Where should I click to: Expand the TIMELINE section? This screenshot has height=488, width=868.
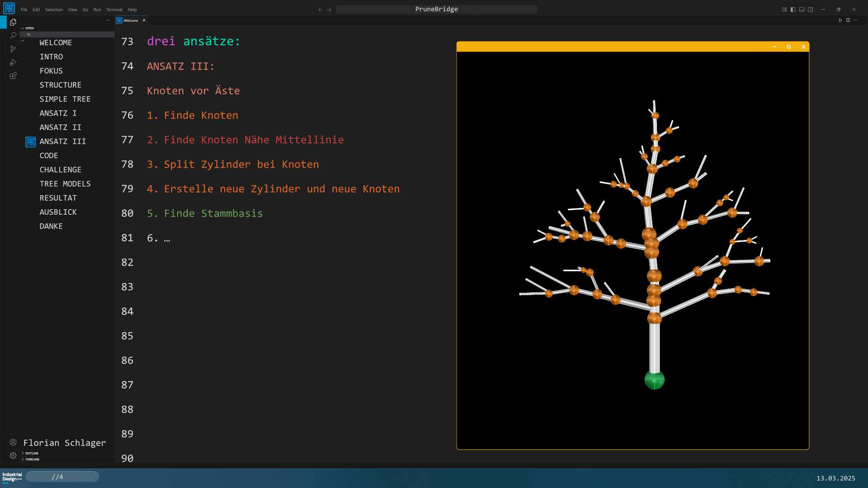(32, 459)
